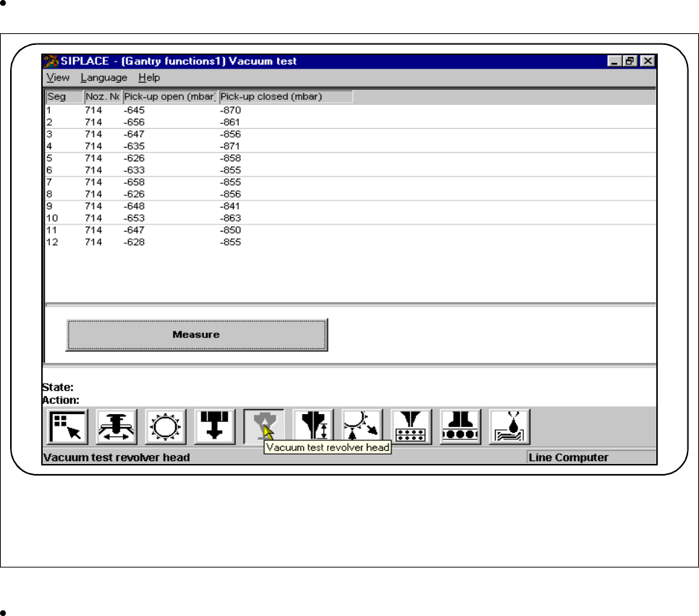This screenshot has height=616, width=699.
Task: Click the Seg column header
Action: tap(64, 97)
